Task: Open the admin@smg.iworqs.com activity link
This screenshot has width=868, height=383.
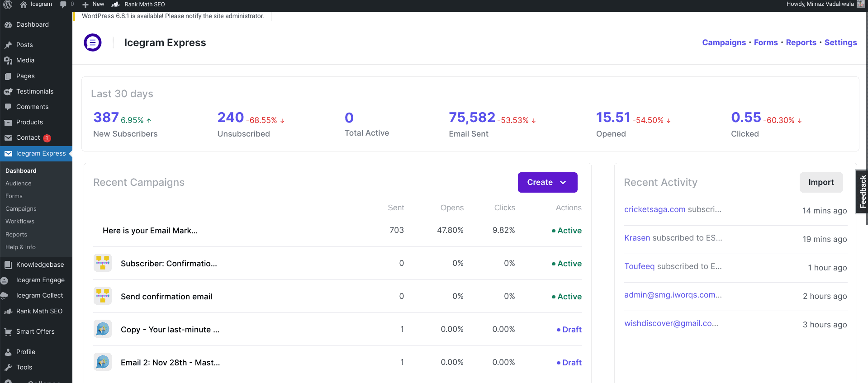Action: click(x=673, y=295)
